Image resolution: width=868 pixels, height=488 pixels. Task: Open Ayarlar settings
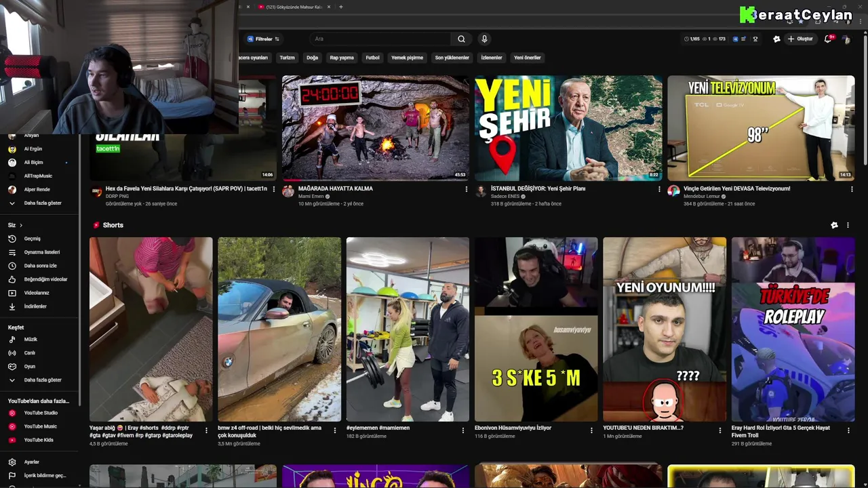[31, 462]
